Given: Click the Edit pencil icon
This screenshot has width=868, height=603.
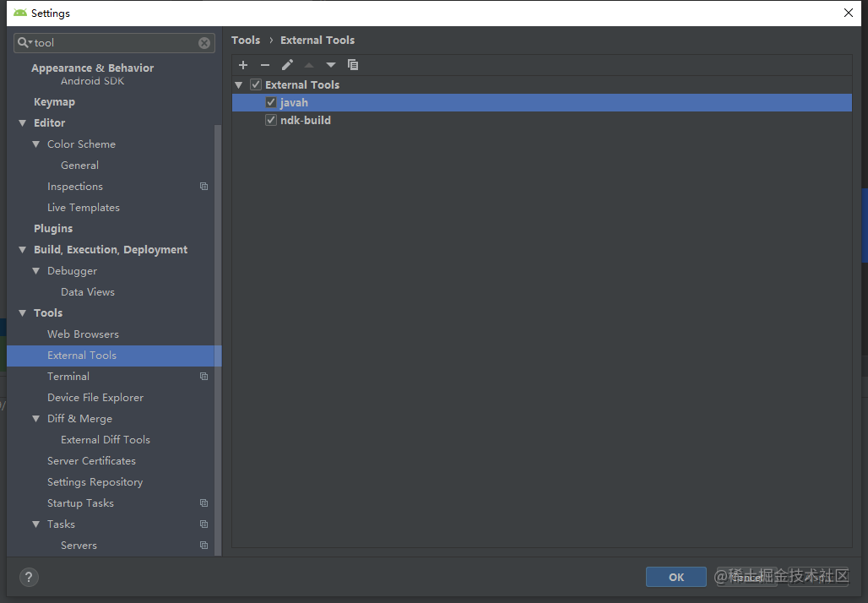Looking at the screenshot, I should [x=287, y=65].
